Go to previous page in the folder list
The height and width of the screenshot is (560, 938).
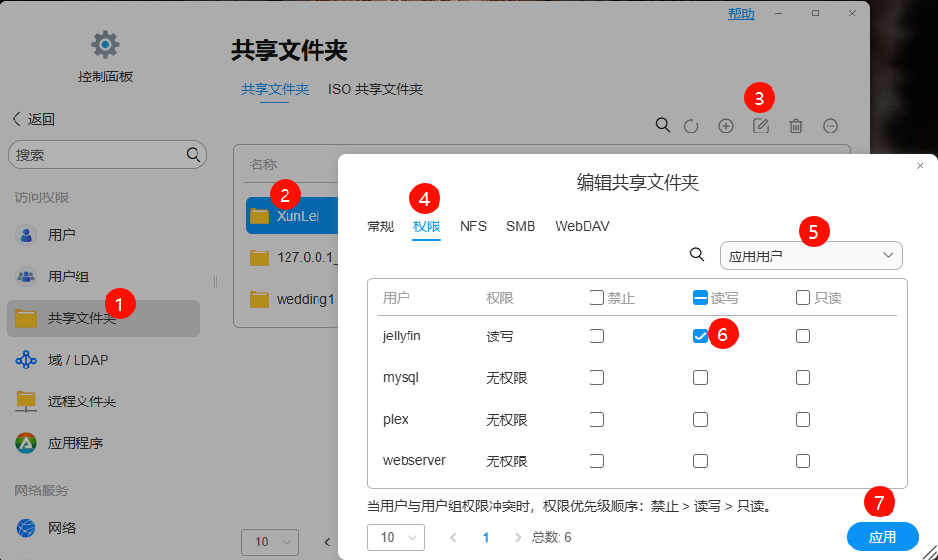coord(327,542)
